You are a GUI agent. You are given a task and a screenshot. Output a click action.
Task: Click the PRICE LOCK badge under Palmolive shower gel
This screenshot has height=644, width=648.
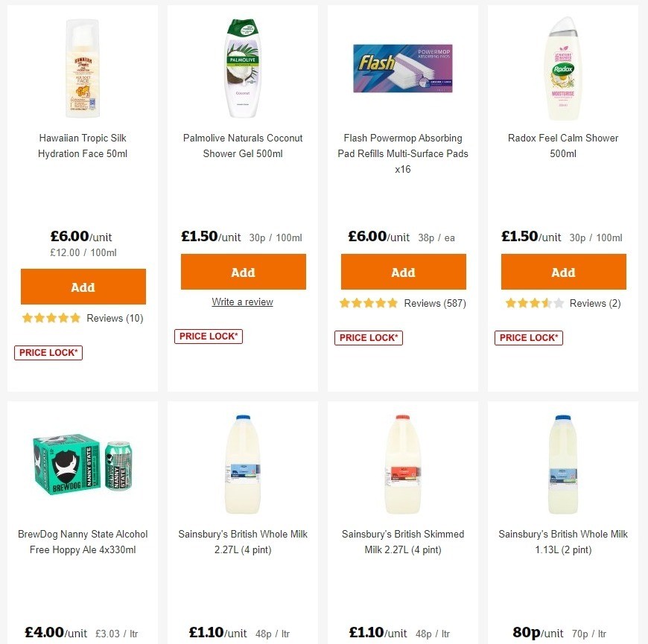[208, 336]
